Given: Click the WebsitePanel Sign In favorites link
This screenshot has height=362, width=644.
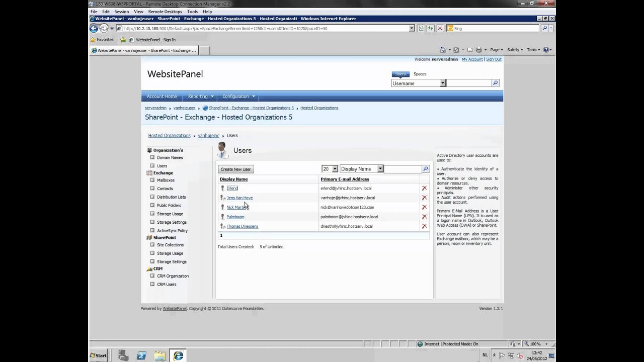Looking at the screenshot, I should coord(153,40).
